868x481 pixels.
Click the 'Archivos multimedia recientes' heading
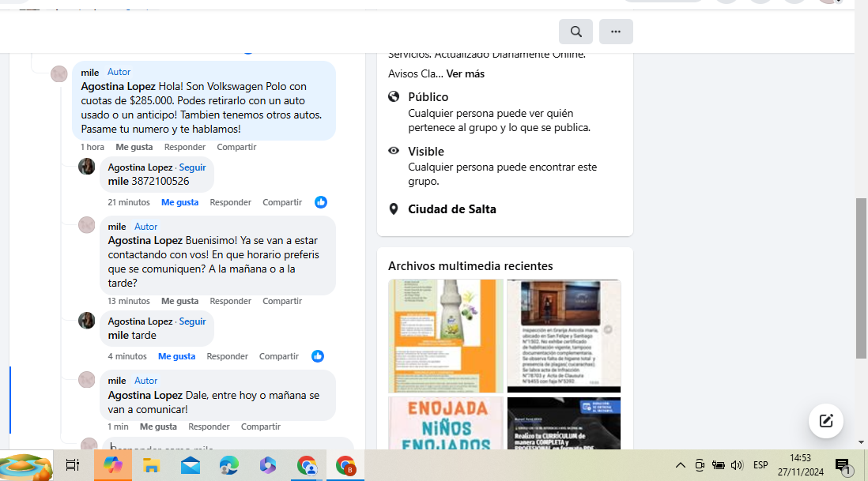[470, 266]
